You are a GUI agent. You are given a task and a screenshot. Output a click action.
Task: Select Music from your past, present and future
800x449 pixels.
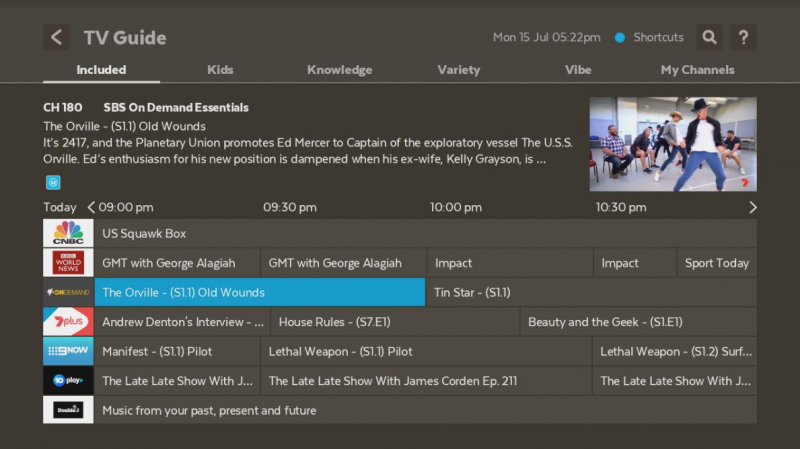(426, 410)
